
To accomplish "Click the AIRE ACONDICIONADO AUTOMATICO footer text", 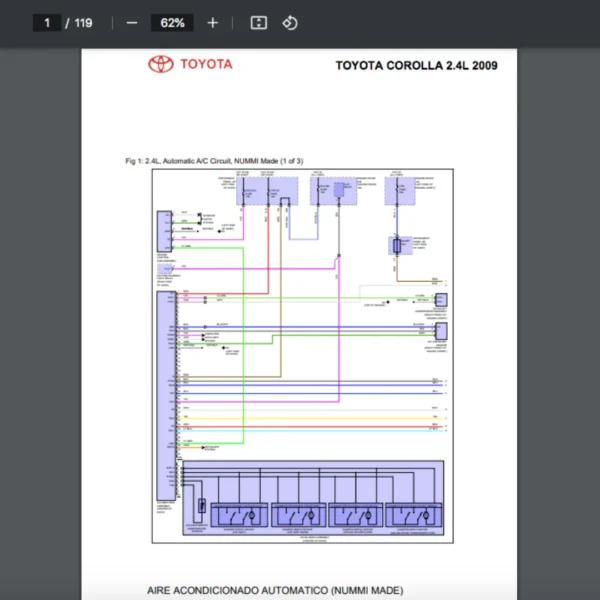I will click(274, 590).
